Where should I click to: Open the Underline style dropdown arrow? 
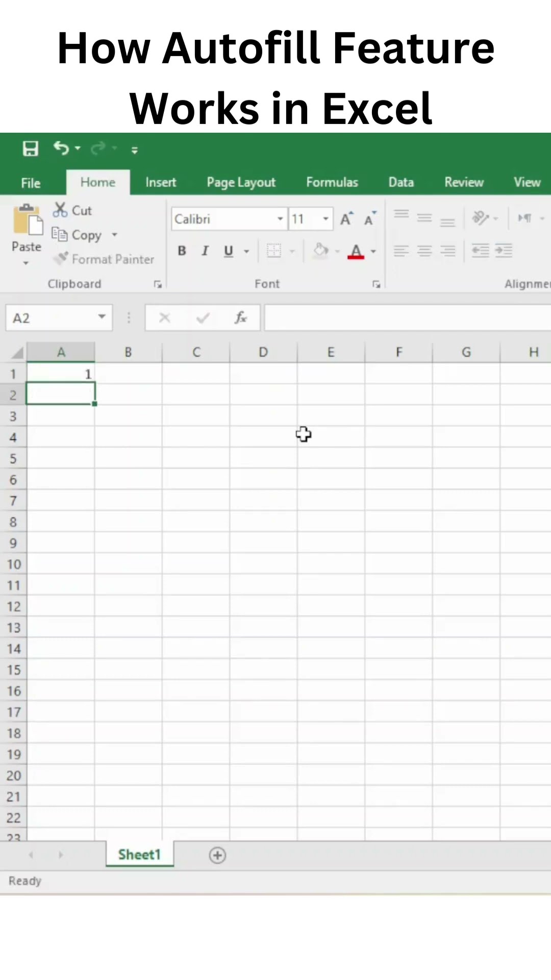click(x=246, y=251)
